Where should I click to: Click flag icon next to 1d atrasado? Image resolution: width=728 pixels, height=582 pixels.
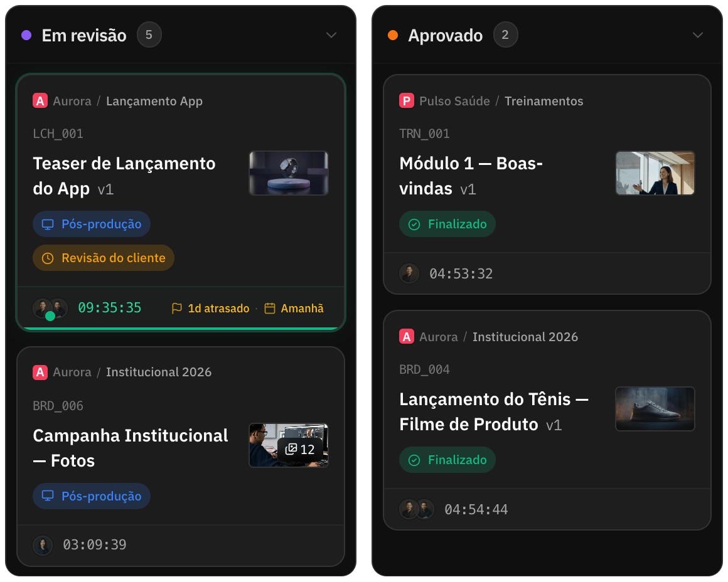176,308
